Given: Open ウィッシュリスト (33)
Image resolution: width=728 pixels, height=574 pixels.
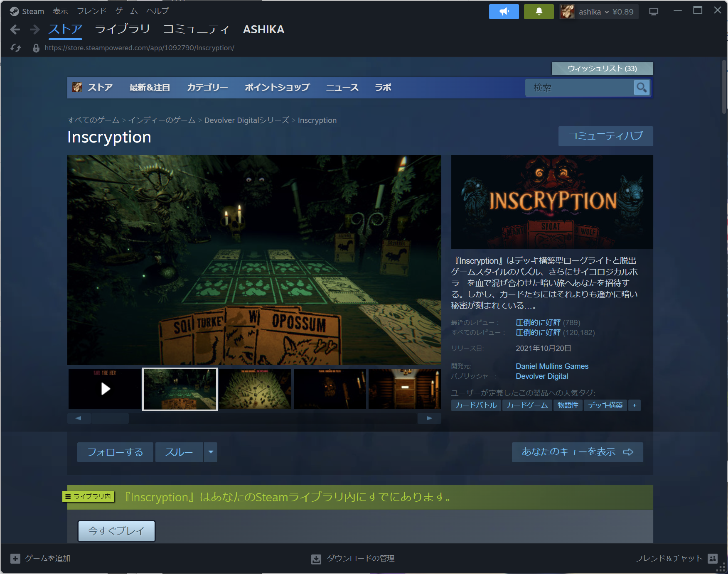Looking at the screenshot, I should (602, 69).
